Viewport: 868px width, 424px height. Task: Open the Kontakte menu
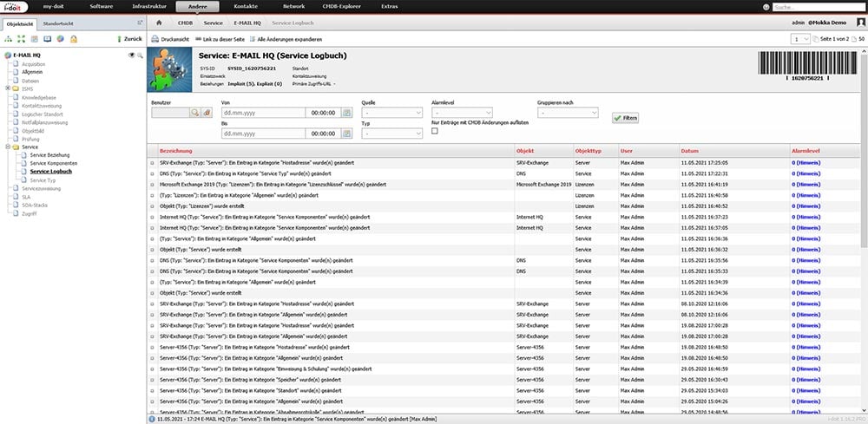246,7
